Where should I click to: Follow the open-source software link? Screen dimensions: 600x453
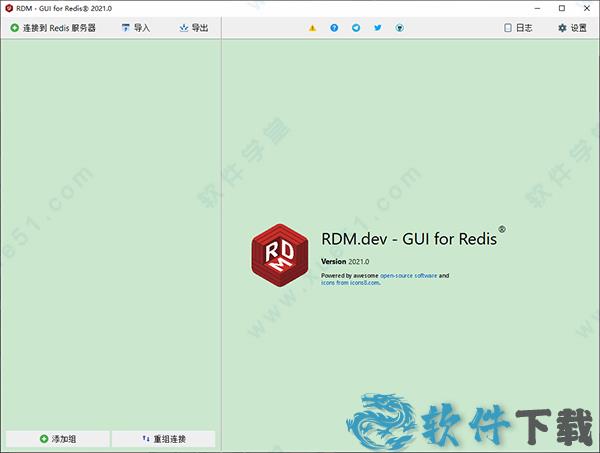coord(410,276)
